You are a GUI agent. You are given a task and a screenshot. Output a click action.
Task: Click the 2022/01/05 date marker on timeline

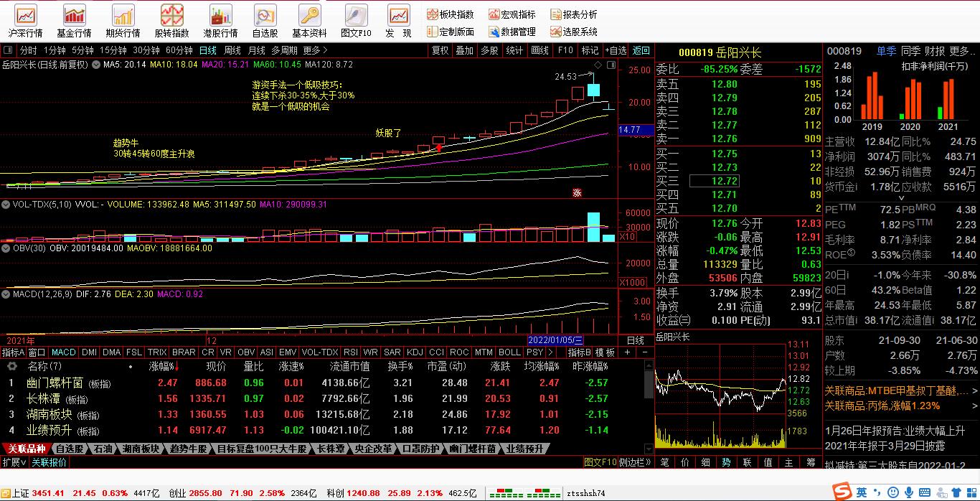[556, 340]
